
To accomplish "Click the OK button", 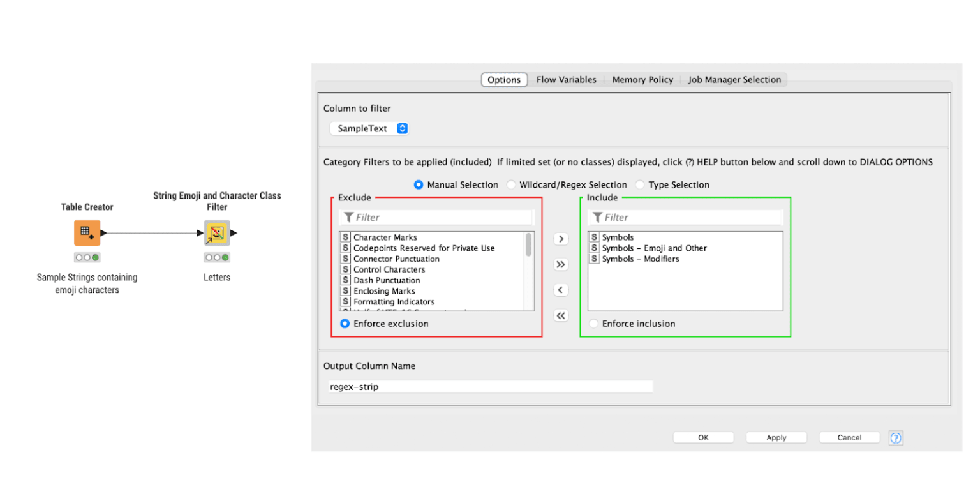I will point(703,438).
